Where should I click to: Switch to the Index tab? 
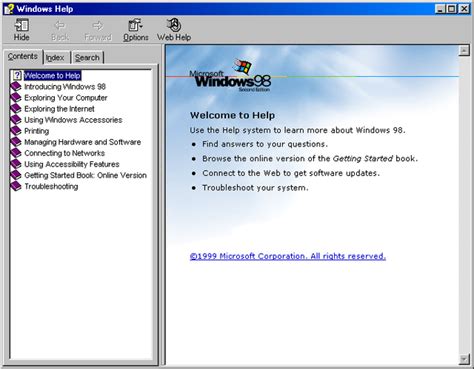pyautogui.click(x=56, y=58)
